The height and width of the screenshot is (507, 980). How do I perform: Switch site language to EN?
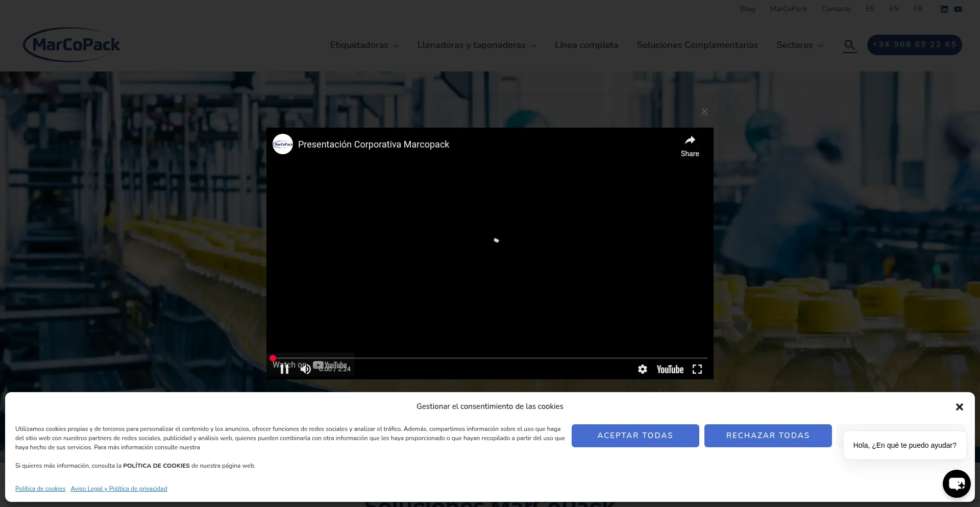click(894, 9)
